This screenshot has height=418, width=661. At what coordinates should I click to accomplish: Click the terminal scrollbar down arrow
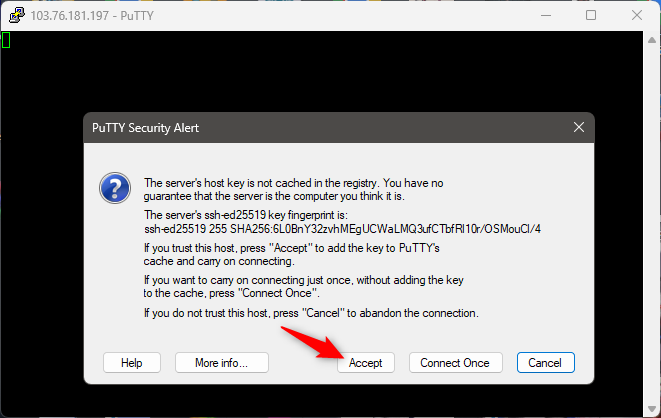click(652, 409)
